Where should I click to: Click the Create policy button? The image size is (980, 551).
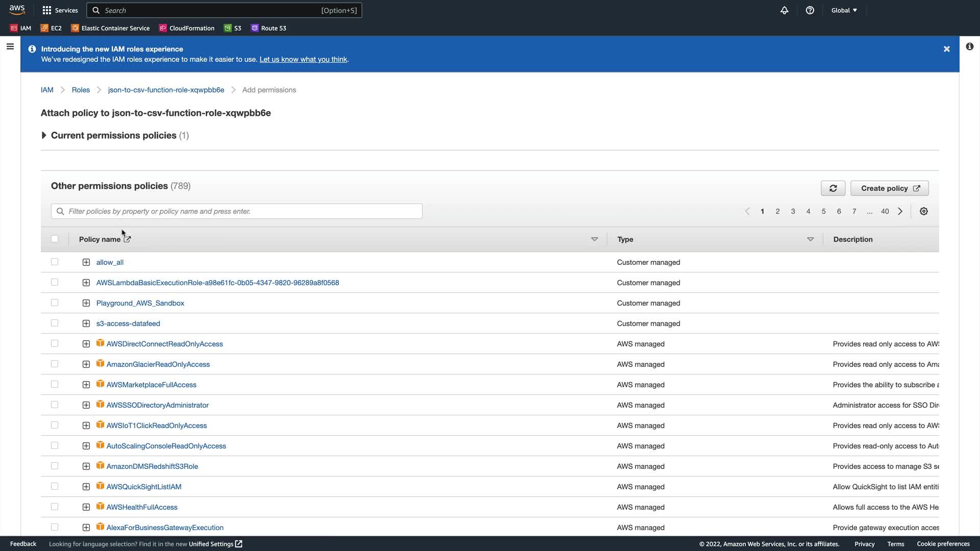click(889, 188)
